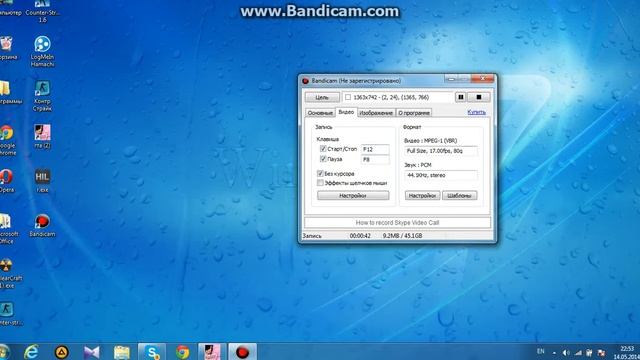Image resolution: width=640 pixels, height=360 pixels.
Task: Enable Эффекты щелчков мыши checkbox
Action: point(320,183)
